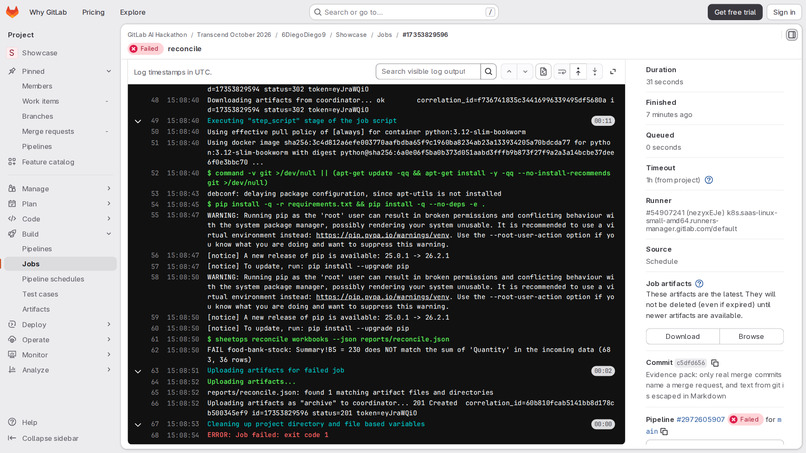Go to next search result arrow
Image resolution: width=806 pixels, height=453 pixels.
pyautogui.click(x=525, y=71)
